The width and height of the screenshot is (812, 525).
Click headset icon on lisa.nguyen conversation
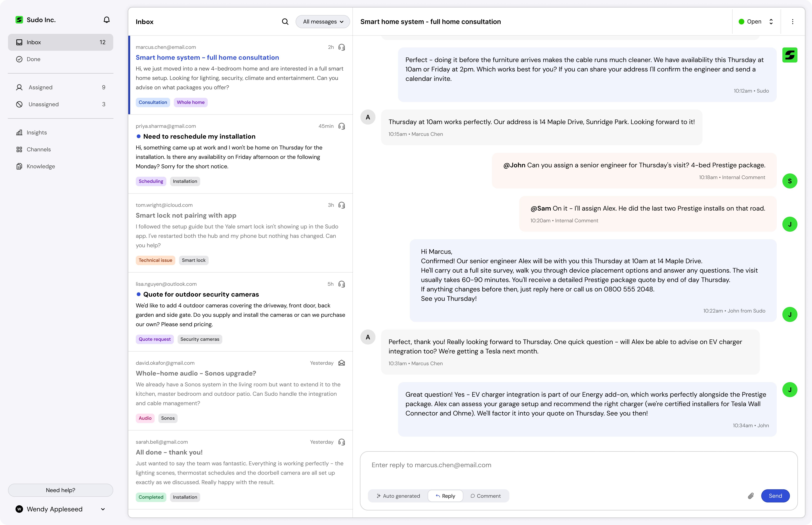tap(342, 284)
